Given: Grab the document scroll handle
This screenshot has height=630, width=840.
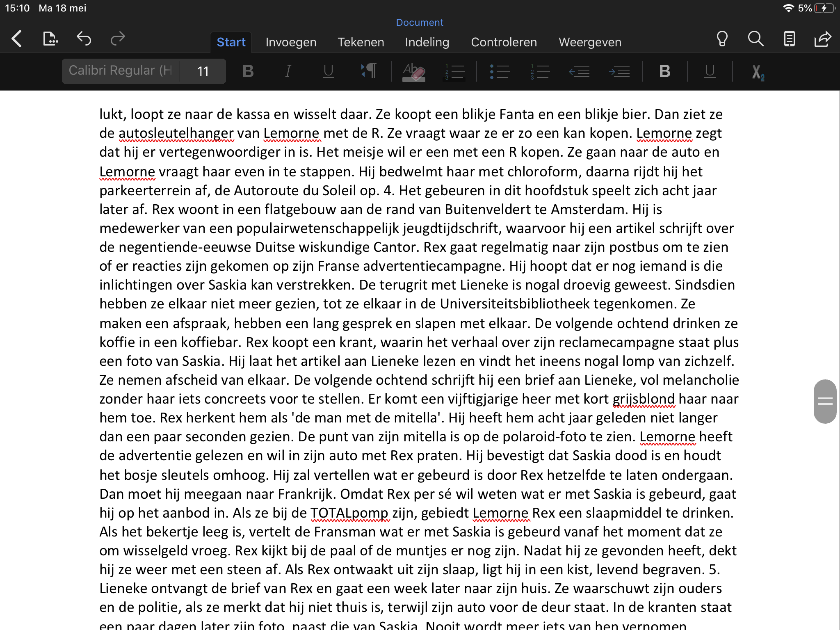Looking at the screenshot, I should click(x=825, y=402).
